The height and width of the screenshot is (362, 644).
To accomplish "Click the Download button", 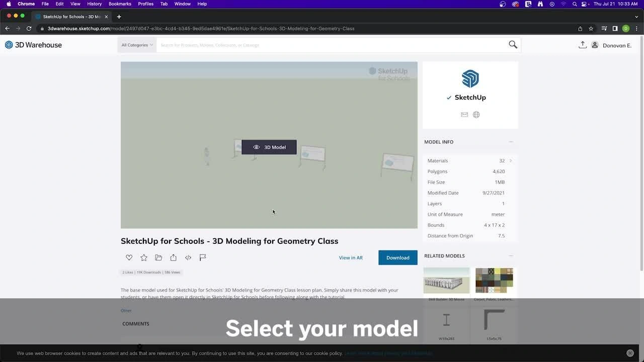I will 398,257.
